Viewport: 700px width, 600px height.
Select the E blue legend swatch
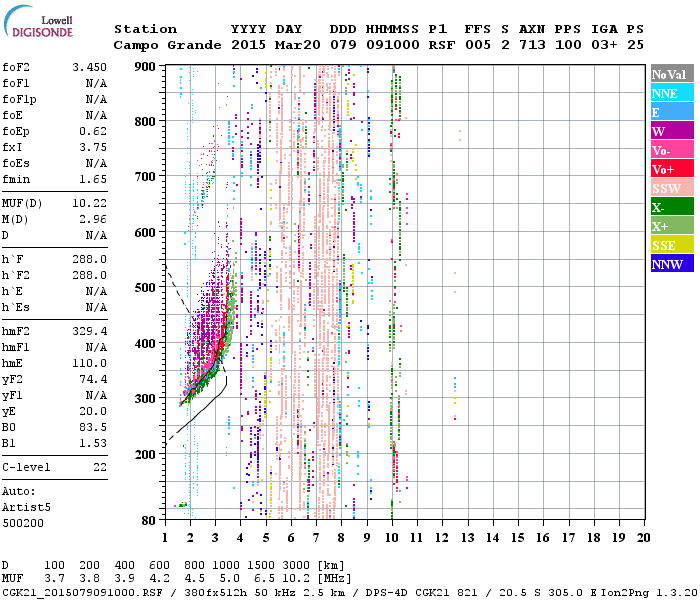pos(672,112)
